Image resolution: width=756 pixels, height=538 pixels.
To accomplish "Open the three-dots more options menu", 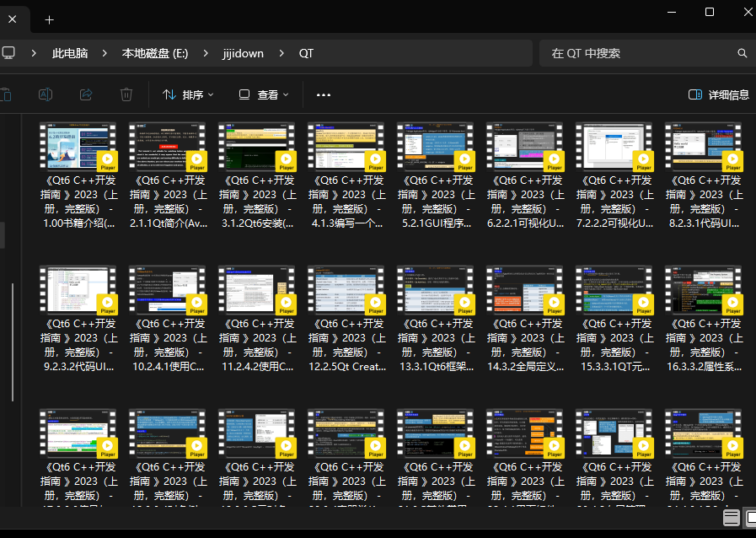I will 324,94.
